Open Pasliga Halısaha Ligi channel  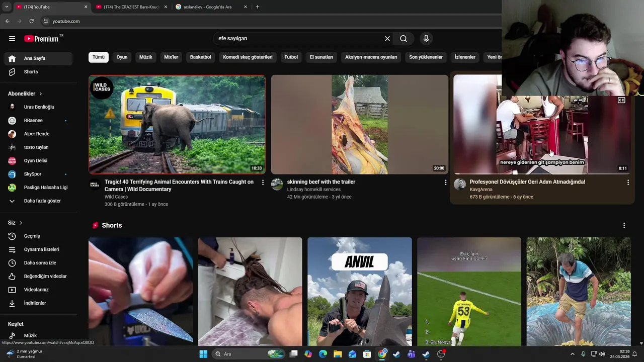38,188
